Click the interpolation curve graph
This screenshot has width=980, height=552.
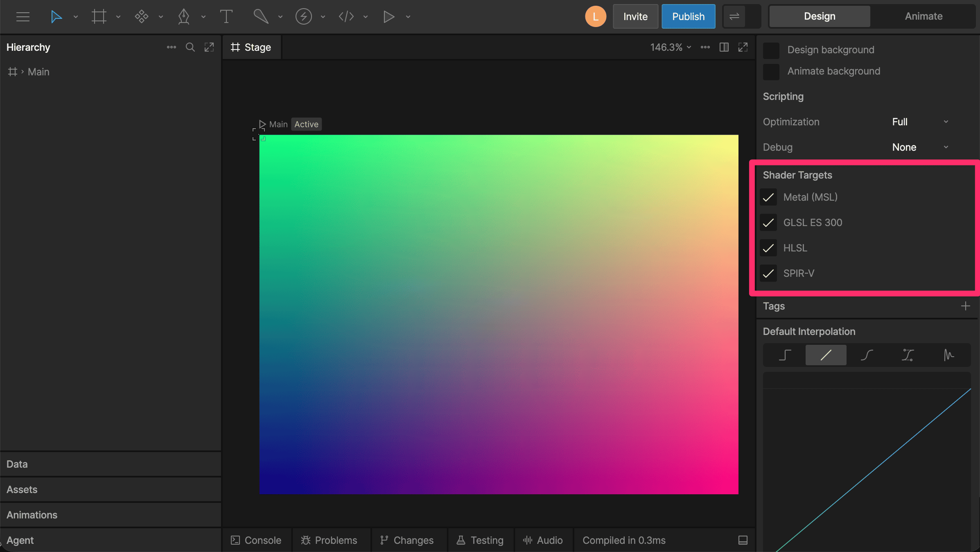tap(867, 462)
